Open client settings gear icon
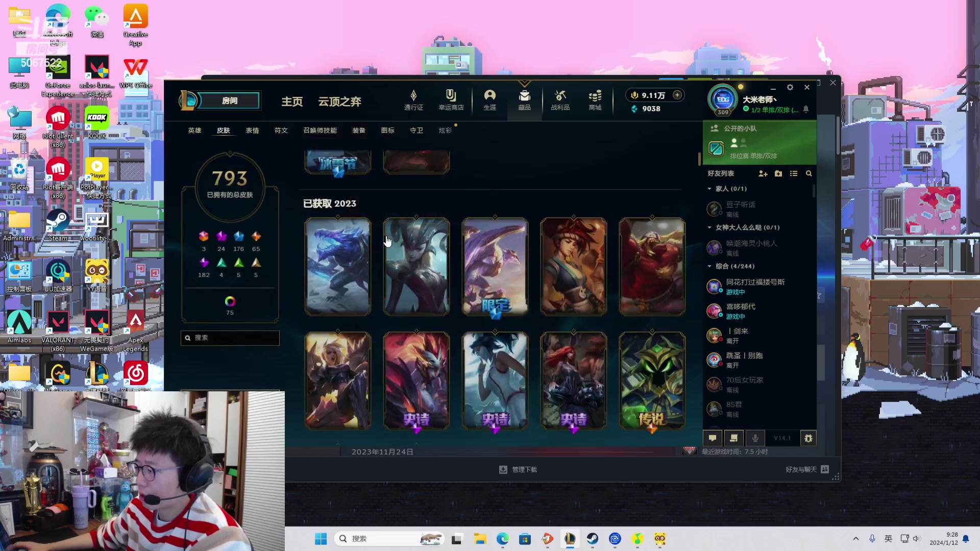This screenshot has height=551, width=980. 790,87
